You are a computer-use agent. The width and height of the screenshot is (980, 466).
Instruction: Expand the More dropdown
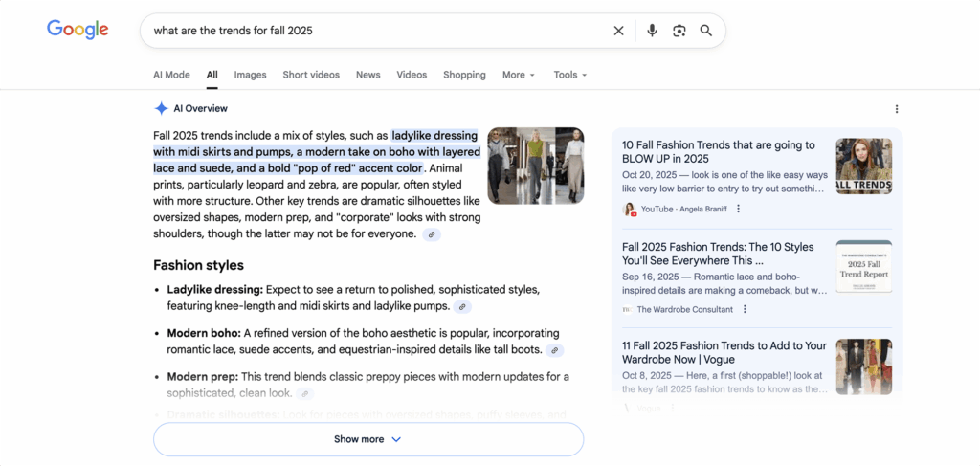coord(519,75)
